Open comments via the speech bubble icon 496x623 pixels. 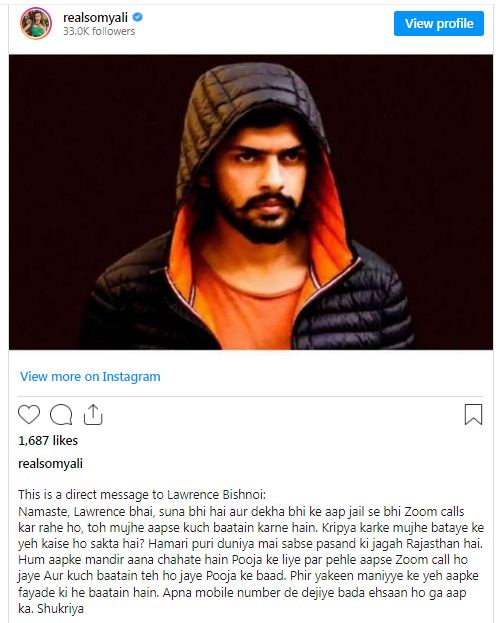(61, 415)
